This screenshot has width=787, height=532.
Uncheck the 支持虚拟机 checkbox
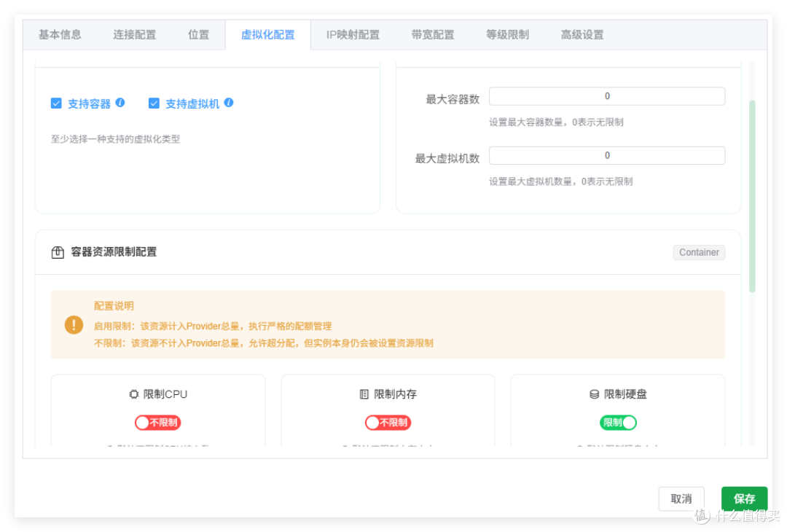154,103
